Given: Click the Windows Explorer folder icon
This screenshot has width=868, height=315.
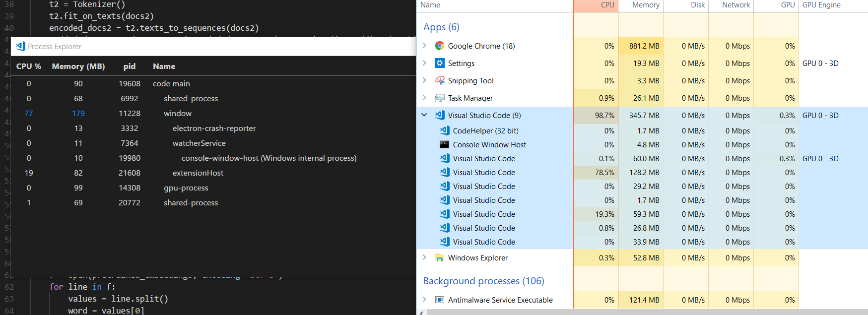Looking at the screenshot, I should coord(439,258).
